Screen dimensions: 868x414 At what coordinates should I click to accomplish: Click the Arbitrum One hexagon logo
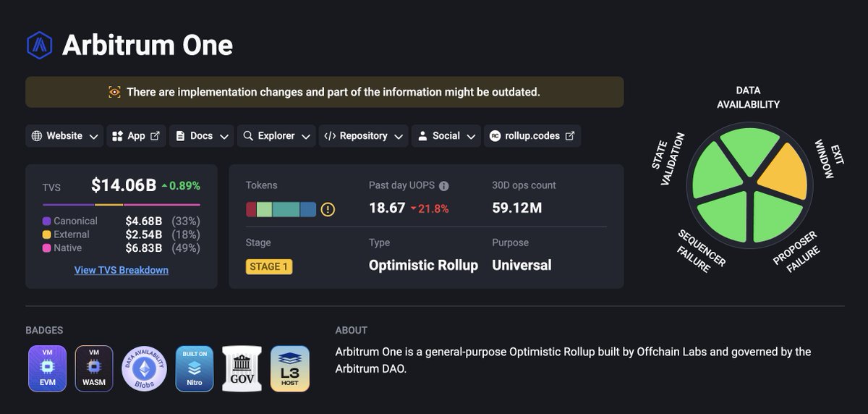click(39, 45)
